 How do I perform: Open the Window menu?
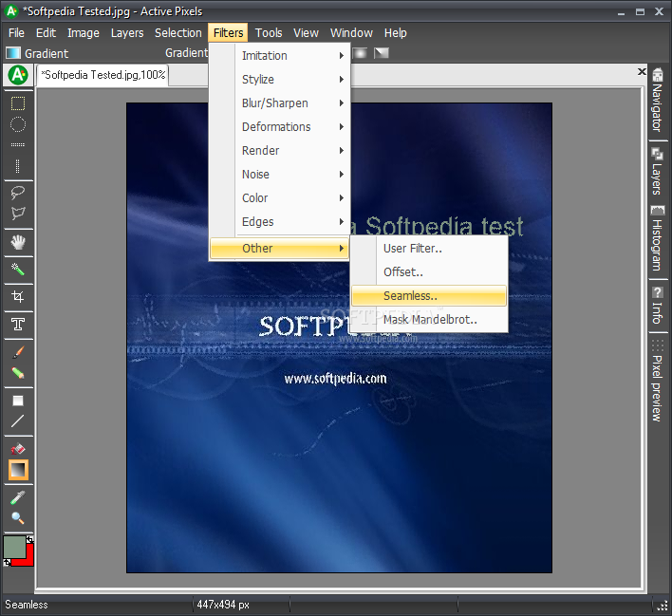point(351,33)
